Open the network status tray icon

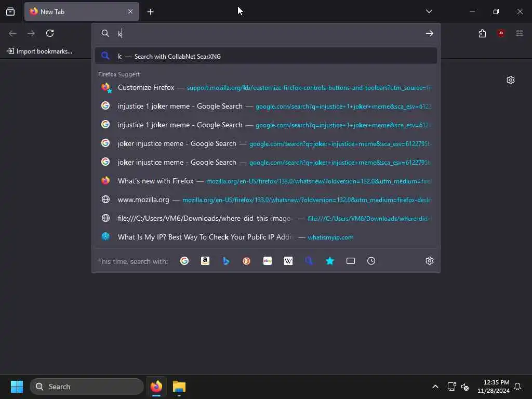[x=451, y=387]
